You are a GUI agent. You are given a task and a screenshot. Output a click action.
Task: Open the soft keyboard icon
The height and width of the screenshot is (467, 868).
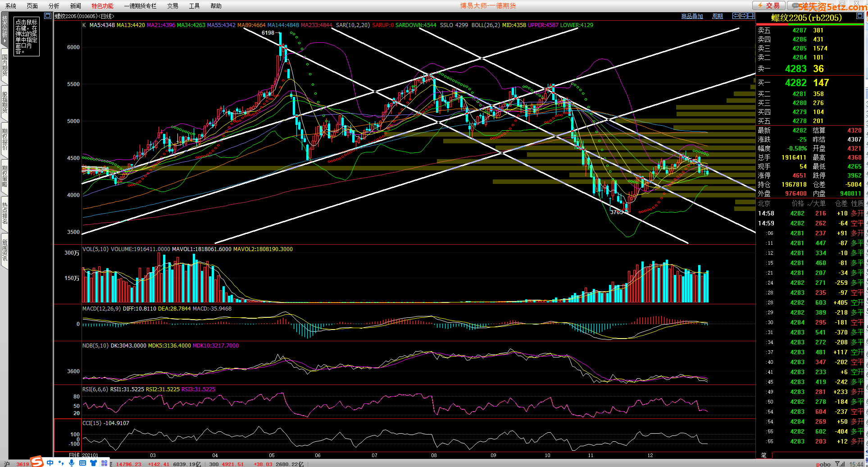[82, 463]
